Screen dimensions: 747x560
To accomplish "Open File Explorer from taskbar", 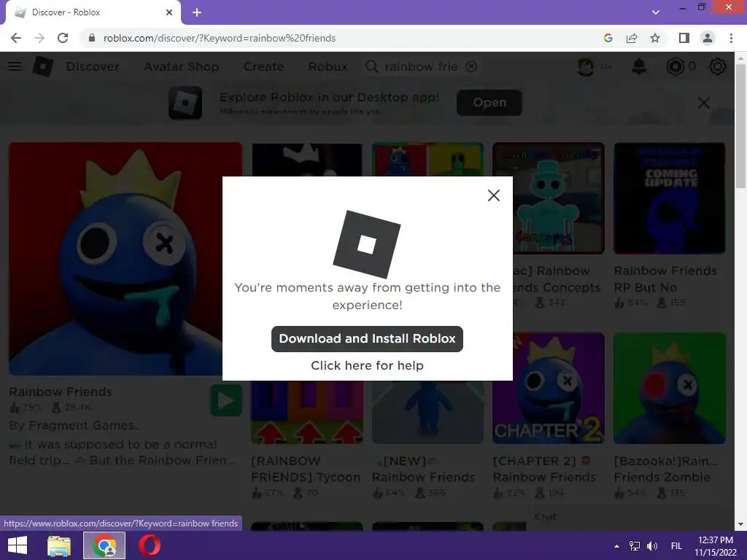I will tap(59, 545).
